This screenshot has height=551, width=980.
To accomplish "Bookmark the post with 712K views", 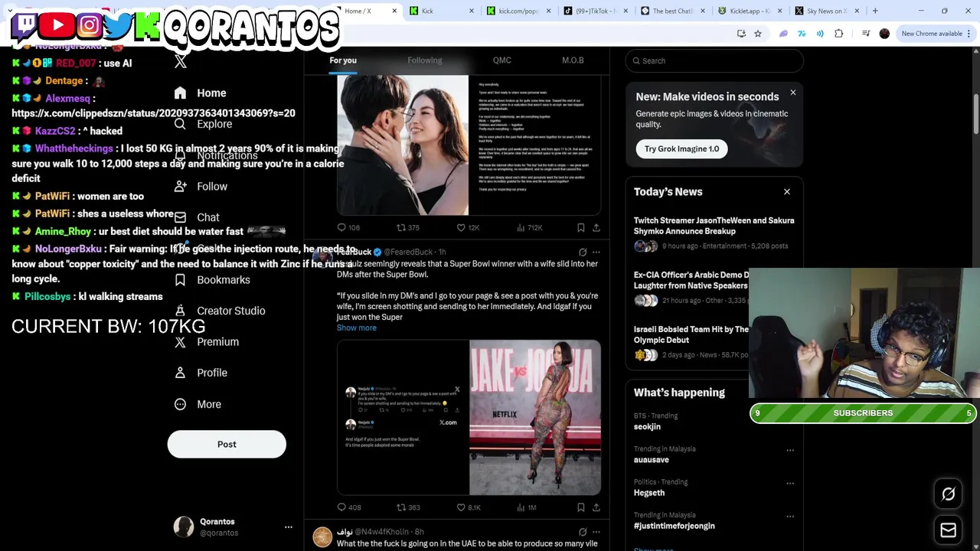I will coord(580,227).
